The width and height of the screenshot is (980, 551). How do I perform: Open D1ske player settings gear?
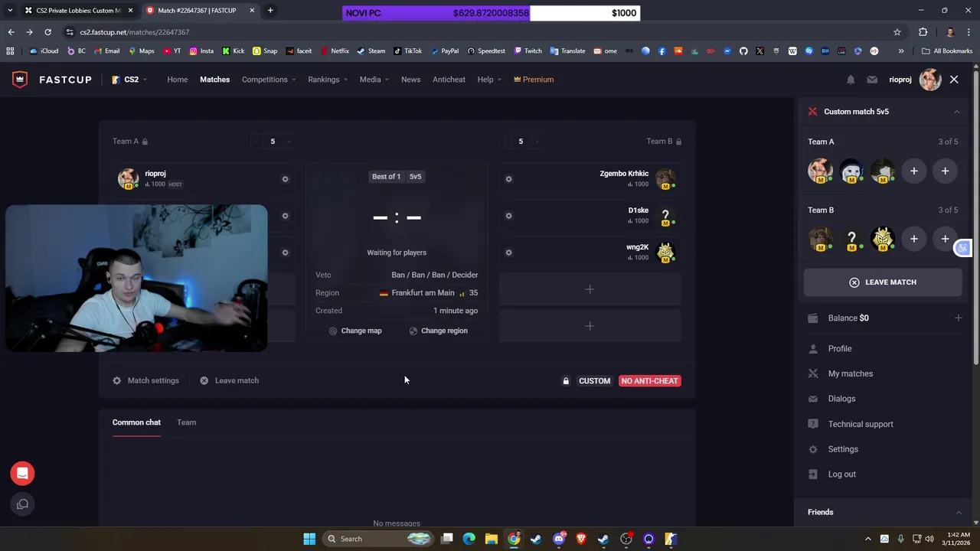click(508, 216)
